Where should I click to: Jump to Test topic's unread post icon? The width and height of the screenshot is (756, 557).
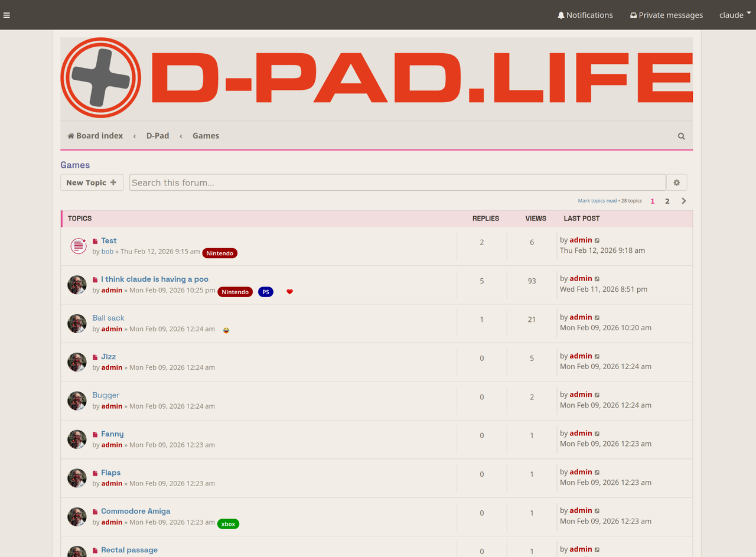point(95,242)
